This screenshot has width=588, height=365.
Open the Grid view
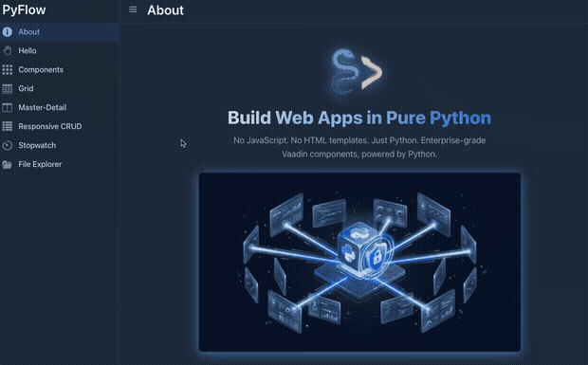coord(59,88)
